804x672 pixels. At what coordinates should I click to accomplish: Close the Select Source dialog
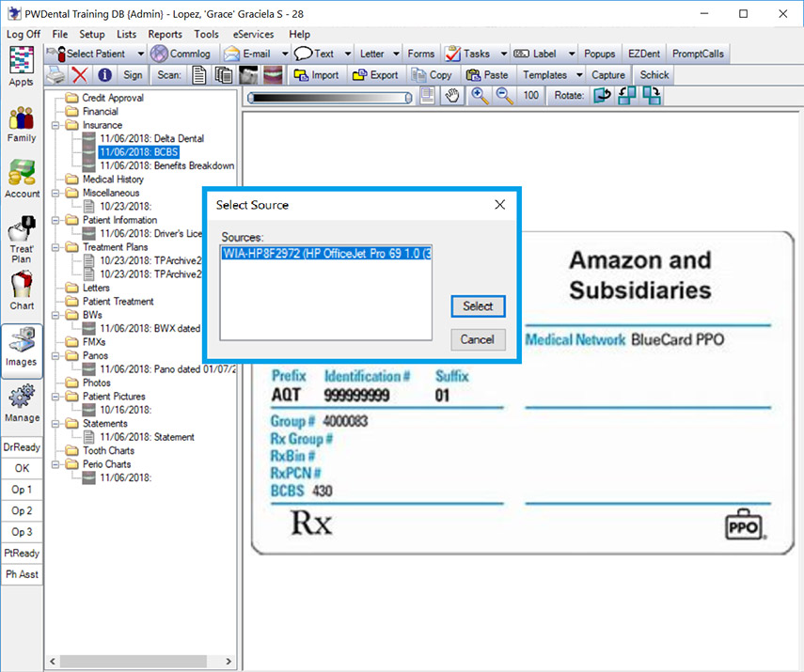(500, 205)
